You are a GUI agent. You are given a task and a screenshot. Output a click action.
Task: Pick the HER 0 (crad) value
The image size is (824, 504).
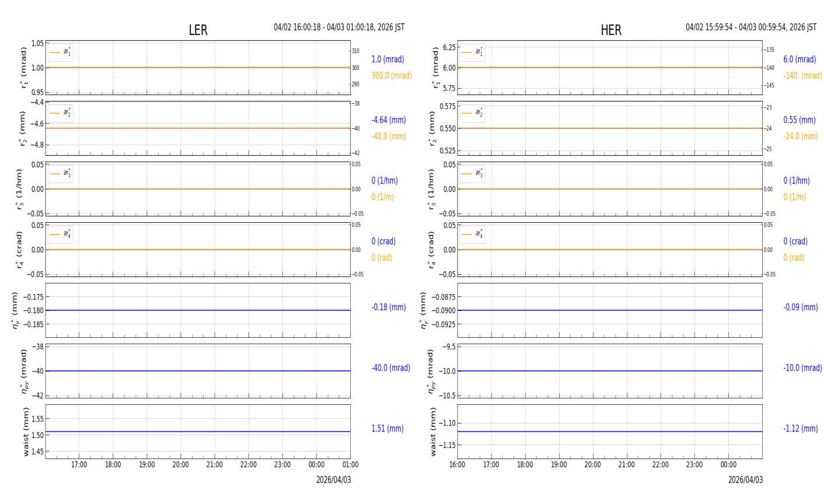(795, 242)
